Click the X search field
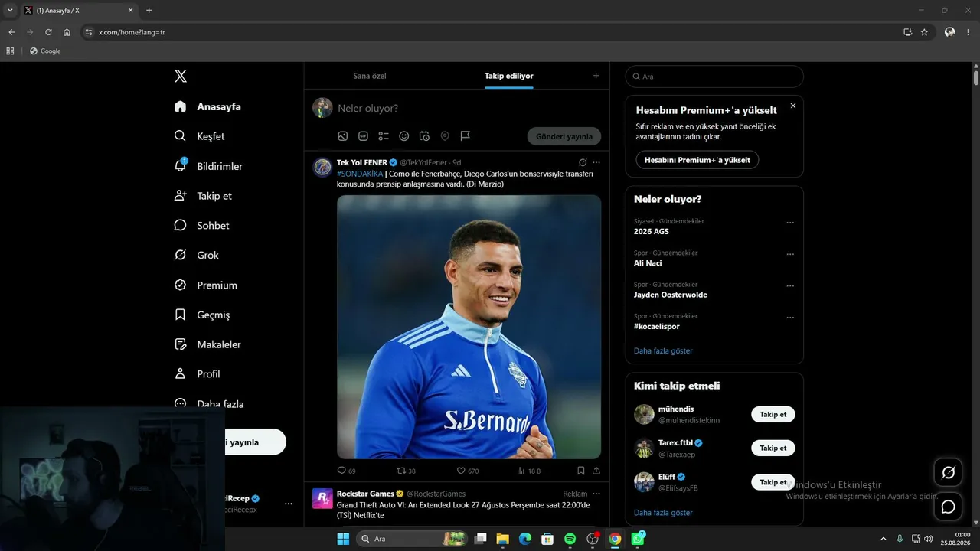The image size is (980, 551). [x=714, y=77]
